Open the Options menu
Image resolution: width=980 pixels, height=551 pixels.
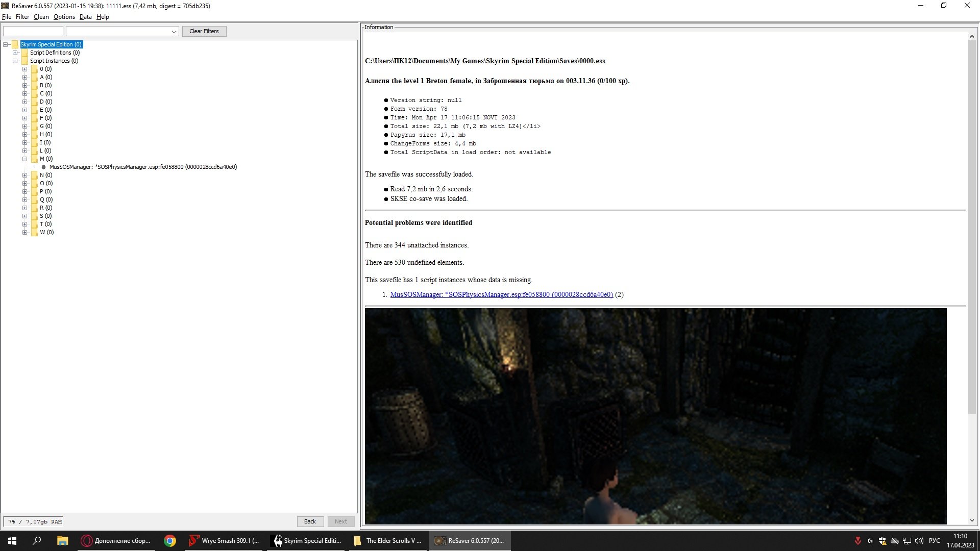[x=64, y=17]
